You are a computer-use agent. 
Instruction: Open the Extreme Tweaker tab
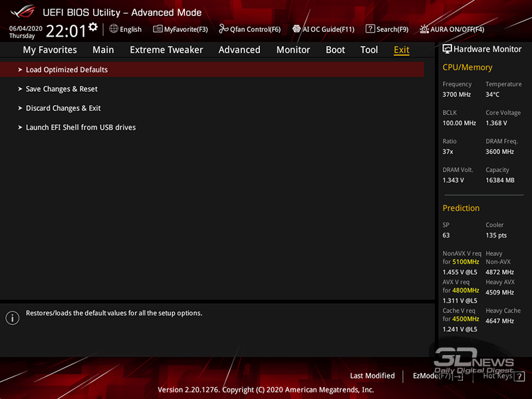pyautogui.click(x=166, y=50)
